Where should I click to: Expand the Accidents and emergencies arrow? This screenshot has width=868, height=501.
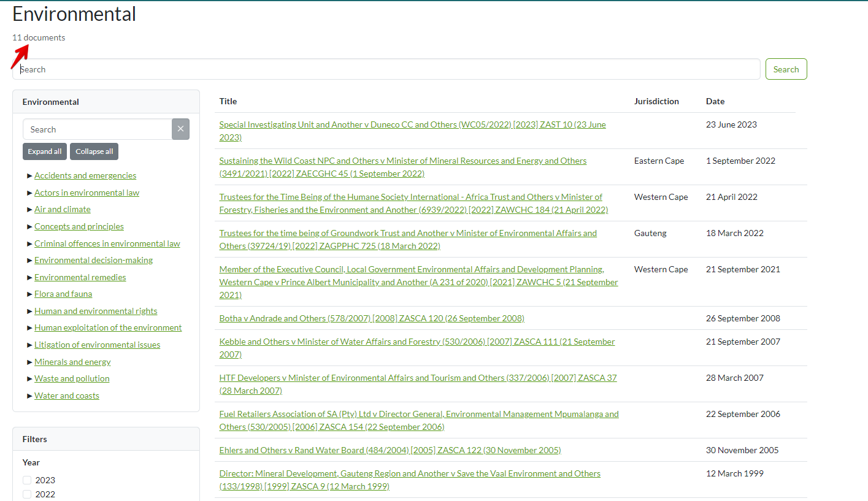(x=29, y=176)
